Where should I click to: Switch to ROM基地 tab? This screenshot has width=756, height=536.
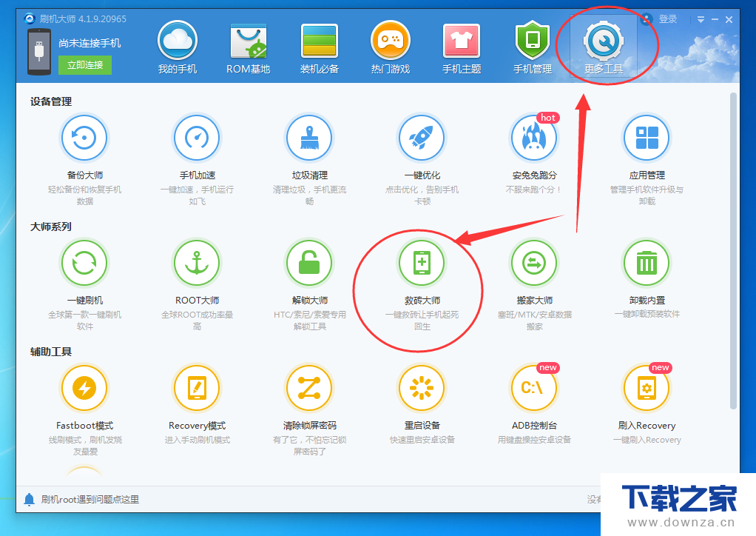click(x=249, y=47)
